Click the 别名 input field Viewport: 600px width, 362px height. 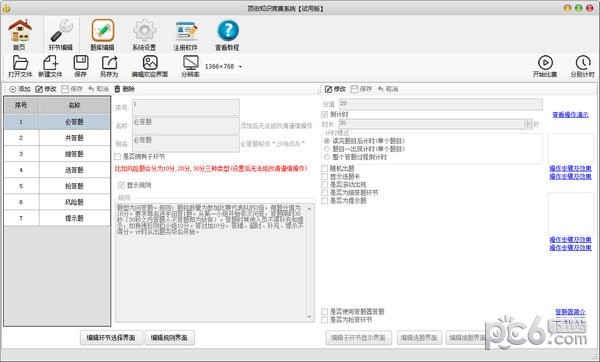pos(186,143)
